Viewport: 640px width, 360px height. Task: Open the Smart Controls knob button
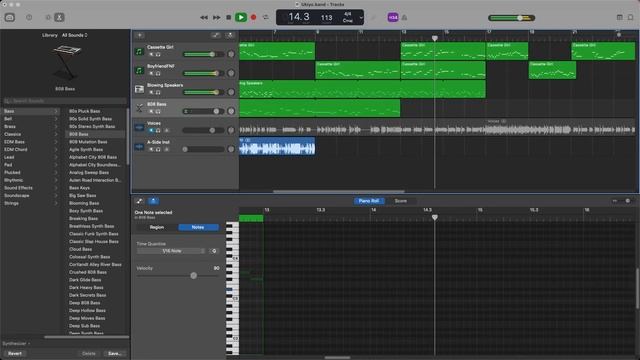(x=48, y=18)
